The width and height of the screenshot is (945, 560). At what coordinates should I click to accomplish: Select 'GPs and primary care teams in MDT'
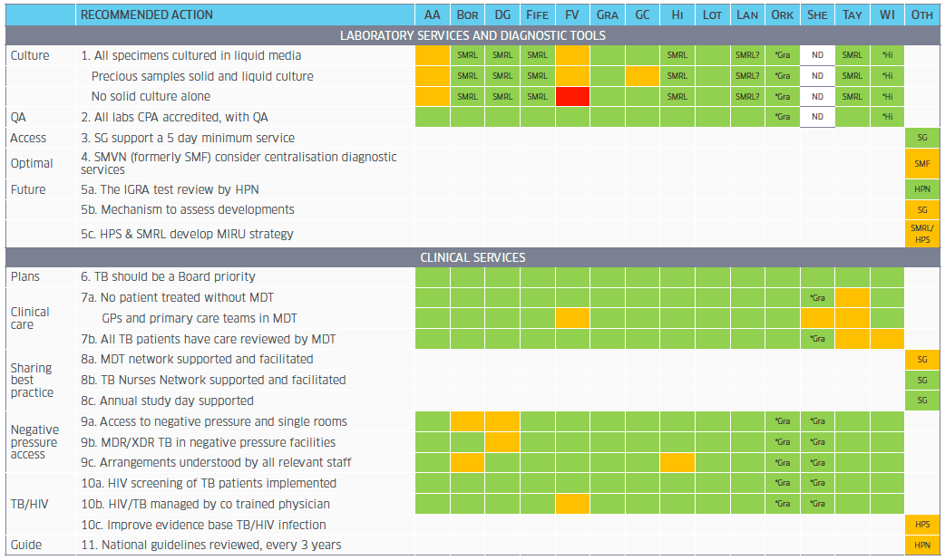pos(200,319)
